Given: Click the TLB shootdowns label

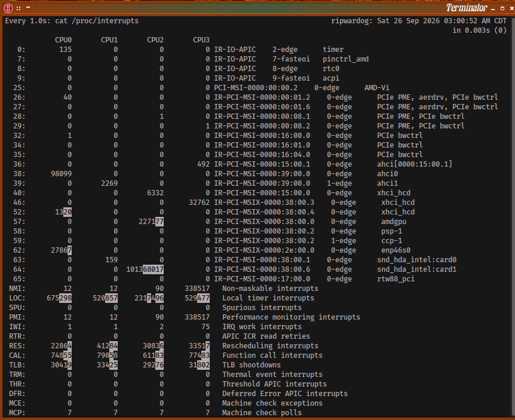Looking at the screenshot, I should [252, 365].
